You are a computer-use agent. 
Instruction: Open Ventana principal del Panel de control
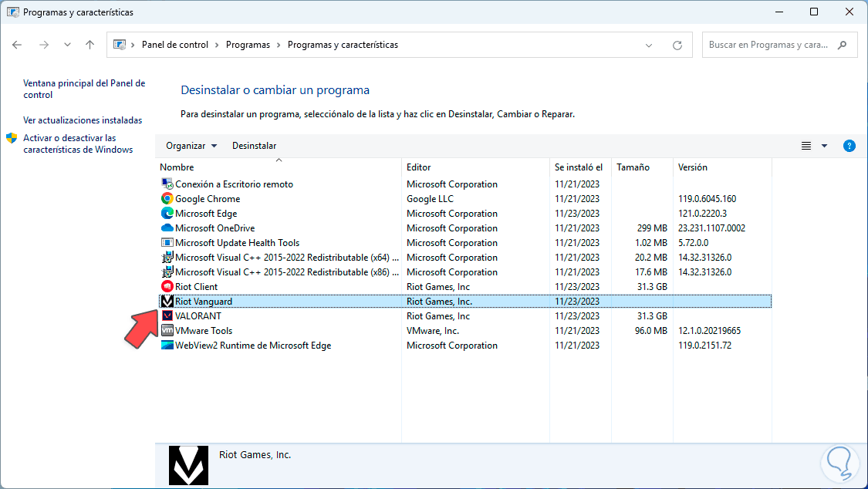coord(84,89)
